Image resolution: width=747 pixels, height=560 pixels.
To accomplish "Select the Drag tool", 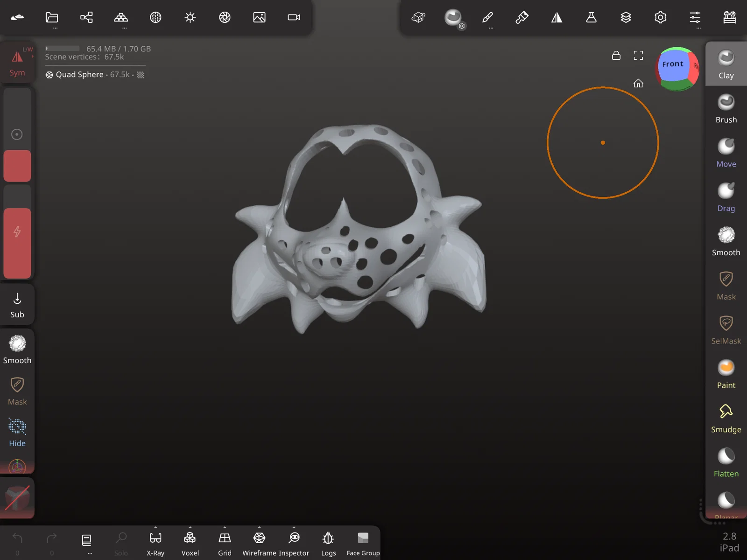I will [726, 197].
